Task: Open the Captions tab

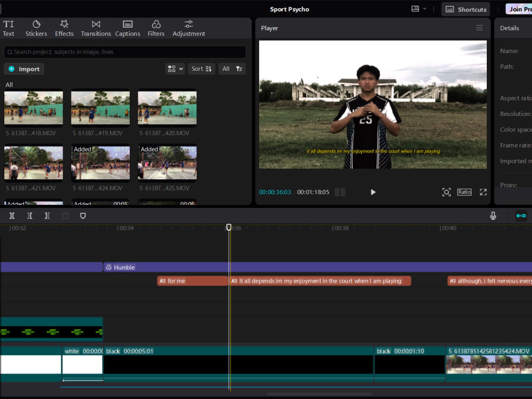Action: tap(128, 29)
